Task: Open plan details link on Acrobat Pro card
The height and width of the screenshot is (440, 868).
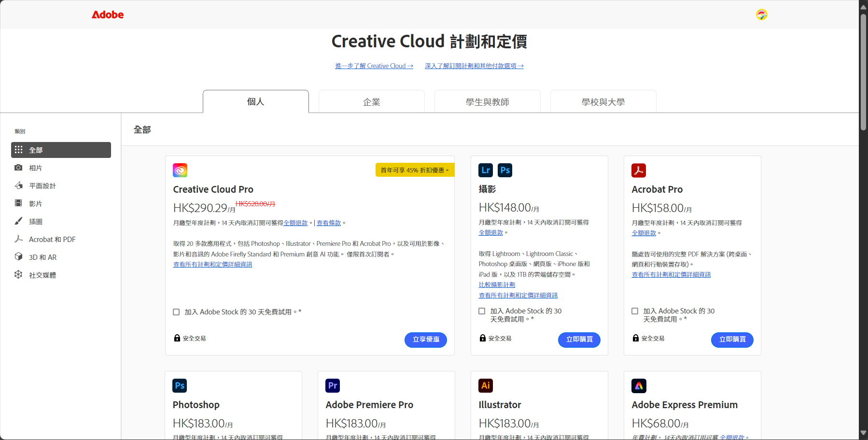Action: point(671,275)
